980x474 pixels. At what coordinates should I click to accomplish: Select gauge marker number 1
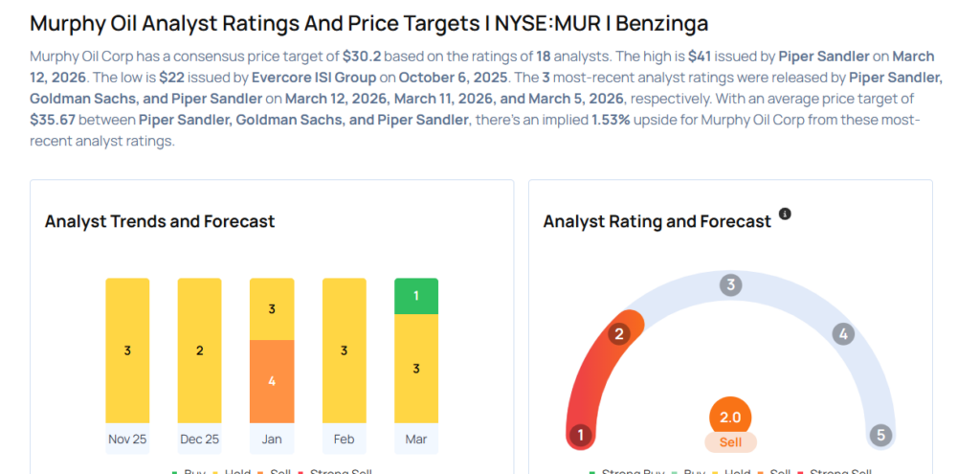pyautogui.click(x=579, y=436)
